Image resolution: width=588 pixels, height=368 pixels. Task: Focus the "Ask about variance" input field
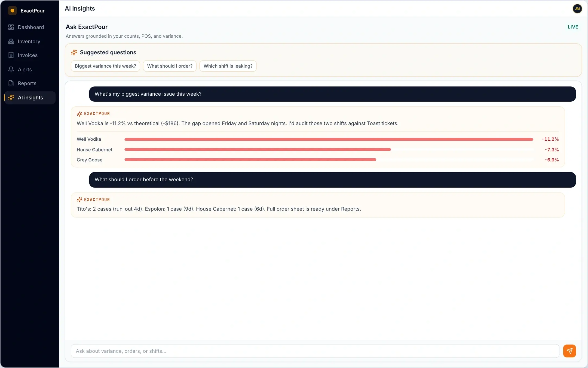pos(315,351)
